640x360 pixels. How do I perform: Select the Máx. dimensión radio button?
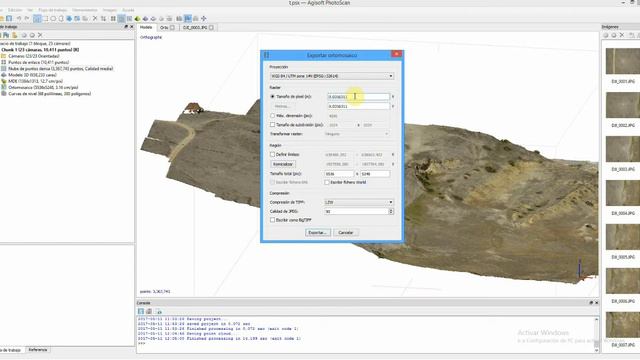coord(272,116)
